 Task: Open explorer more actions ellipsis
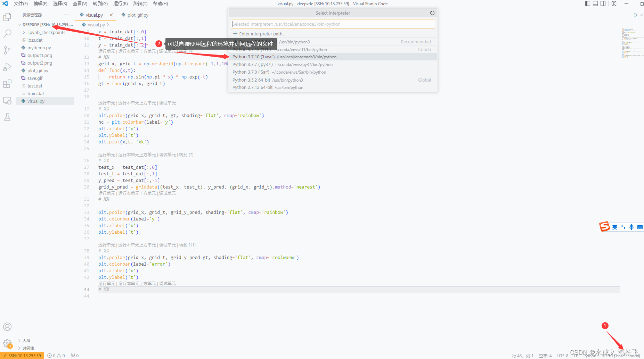pos(66,15)
